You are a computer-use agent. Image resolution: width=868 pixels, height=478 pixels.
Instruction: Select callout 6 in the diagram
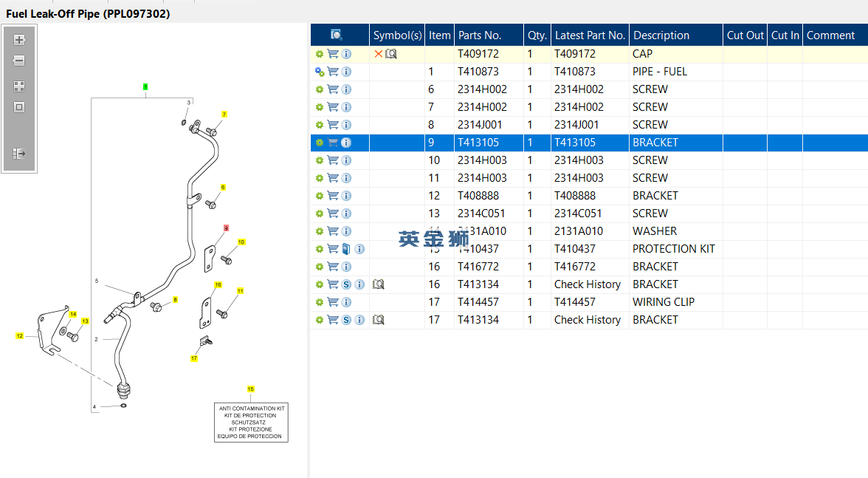pos(223,187)
